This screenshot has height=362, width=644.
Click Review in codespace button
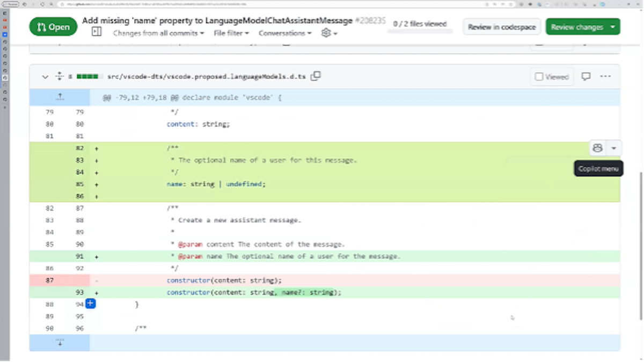502,27
